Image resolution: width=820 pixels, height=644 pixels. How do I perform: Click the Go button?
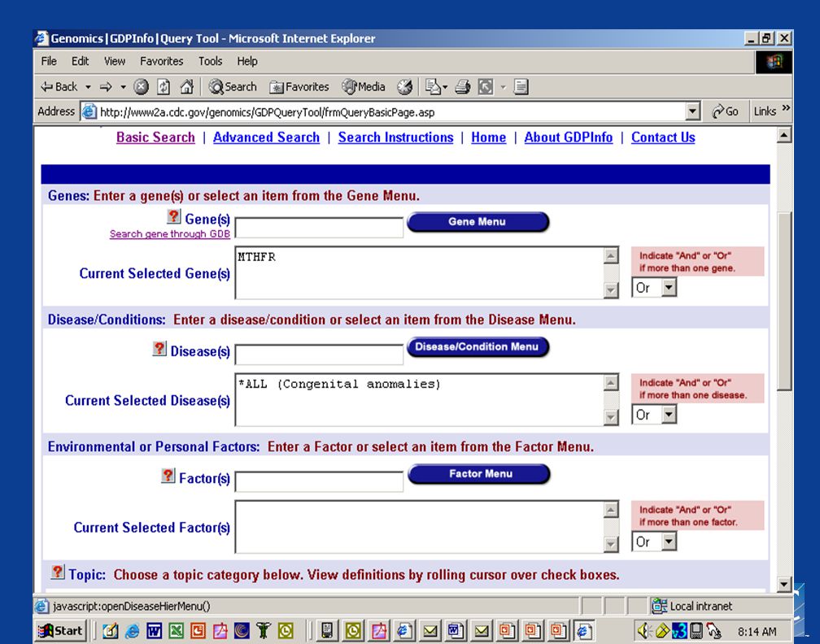pos(725,111)
